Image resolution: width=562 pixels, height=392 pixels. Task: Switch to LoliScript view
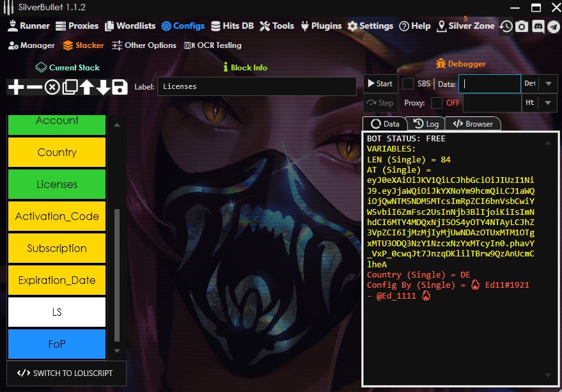(x=66, y=373)
